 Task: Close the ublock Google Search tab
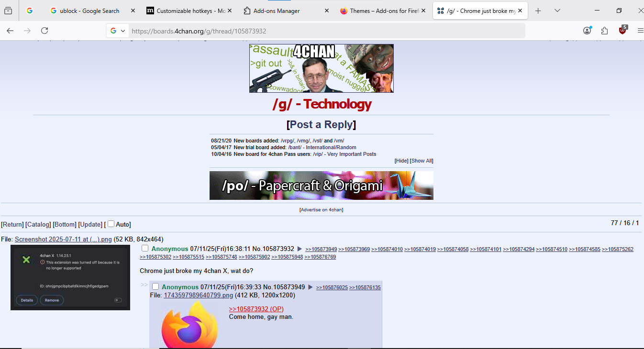click(133, 11)
